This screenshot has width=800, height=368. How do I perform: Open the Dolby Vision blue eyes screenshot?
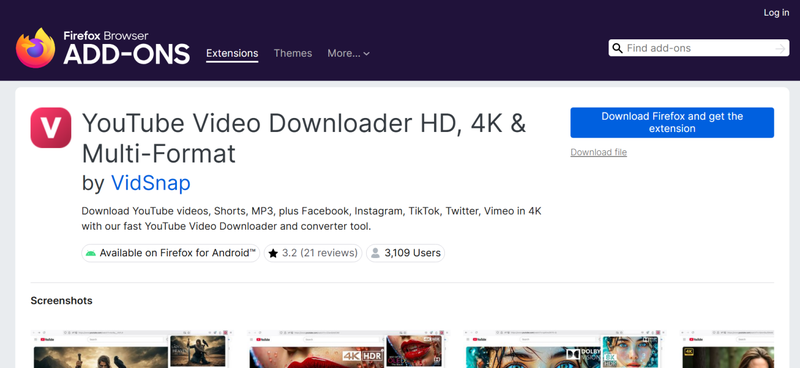coord(565,349)
